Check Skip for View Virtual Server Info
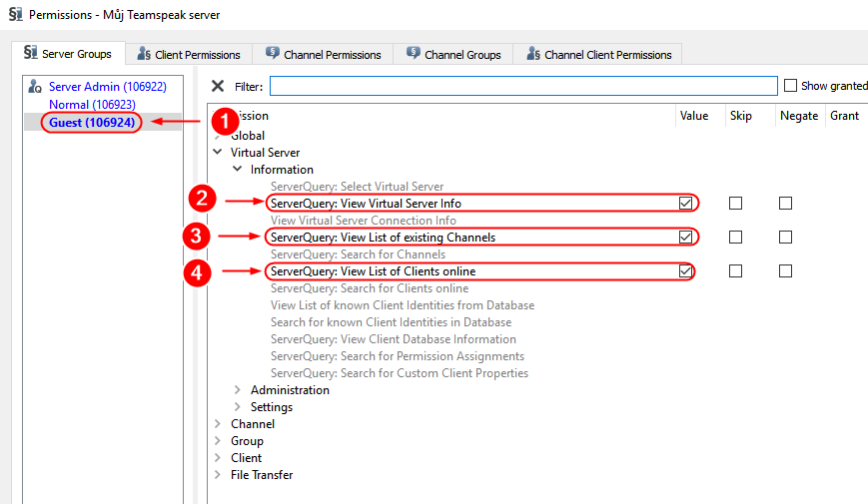 click(735, 203)
